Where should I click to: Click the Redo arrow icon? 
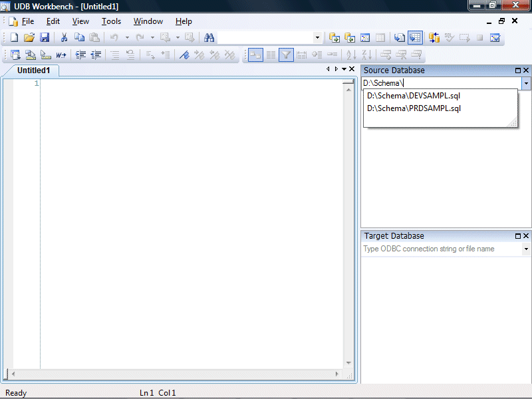point(140,37)
